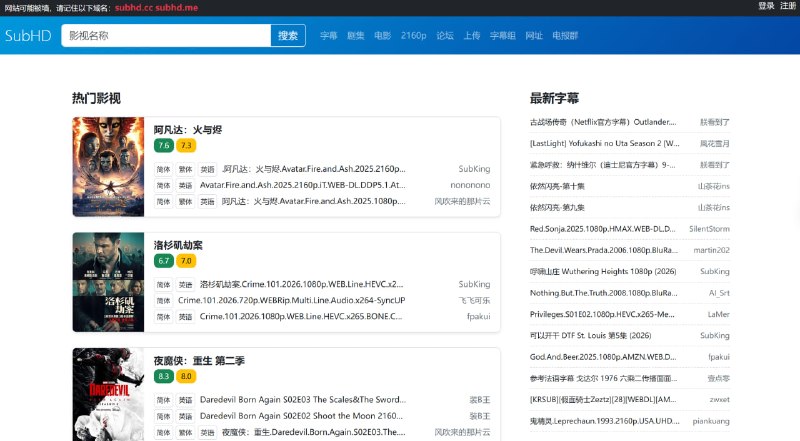Image resolution: width=800 pixels, height=441 pixels.
Task: Click 注册 in the top bar
Action: (788, 6)
